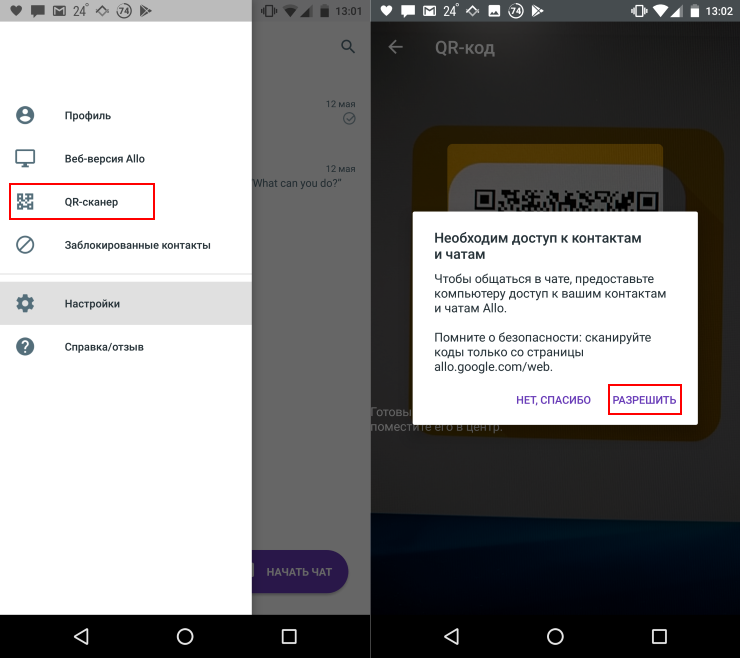Go back using QR-код arrow
740x658 pixels.
395,47
